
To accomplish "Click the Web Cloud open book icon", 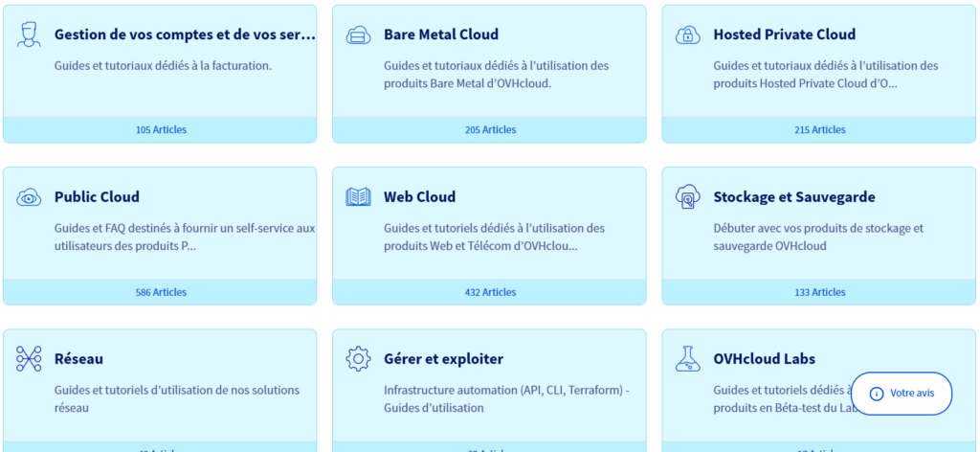I will 358,197.
